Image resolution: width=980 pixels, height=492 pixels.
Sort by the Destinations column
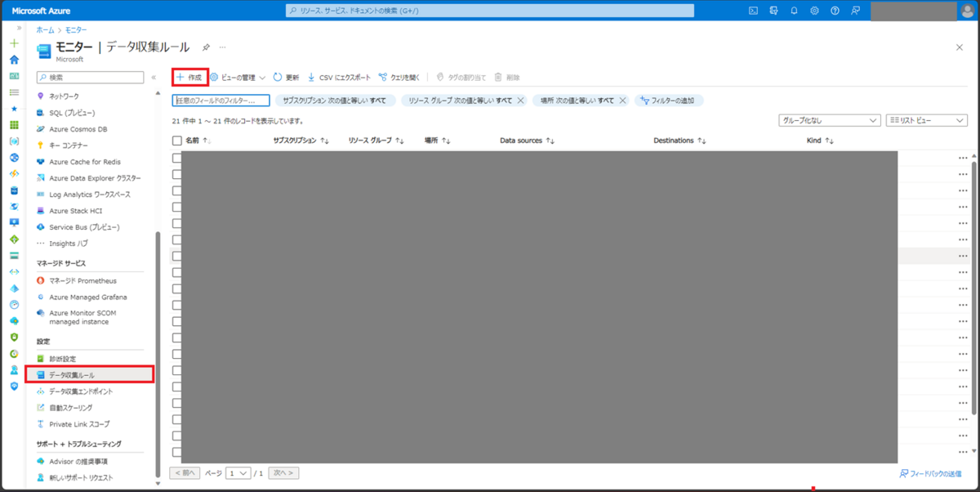(679, 141)
